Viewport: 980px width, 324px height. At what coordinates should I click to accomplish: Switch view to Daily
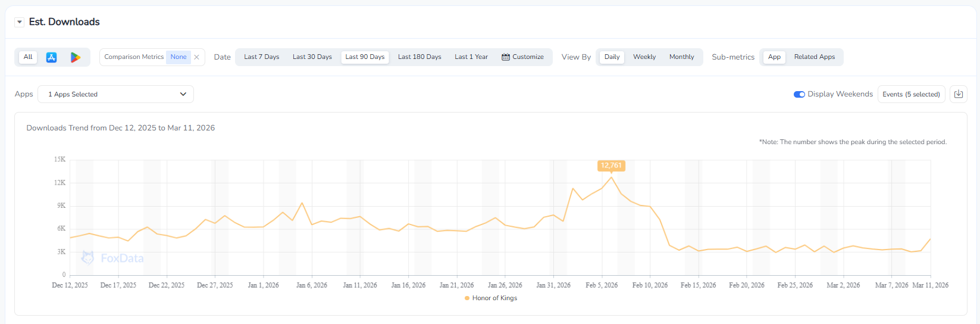(612, 57)
